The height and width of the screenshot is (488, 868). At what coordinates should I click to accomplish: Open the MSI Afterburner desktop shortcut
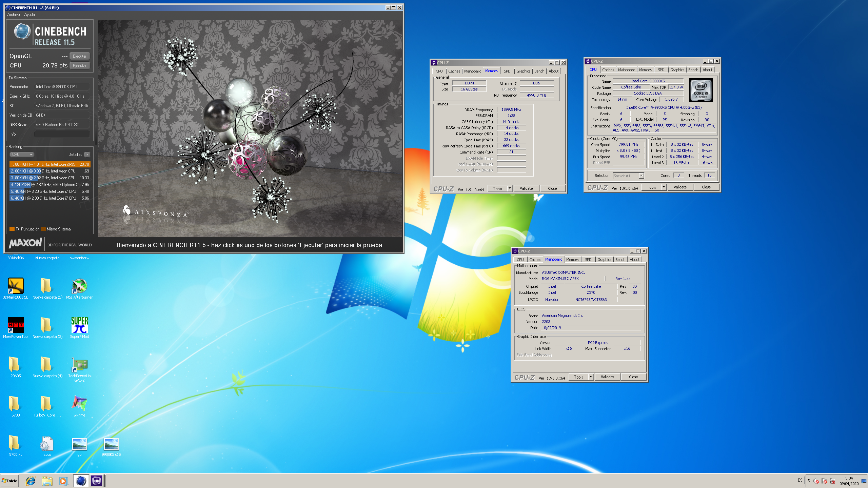coord(79,288)
